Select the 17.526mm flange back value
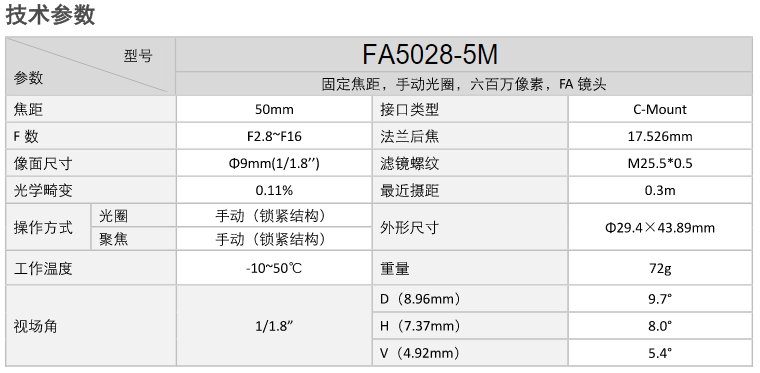Viewport: 760px width, 373px height. click(660, 137)
